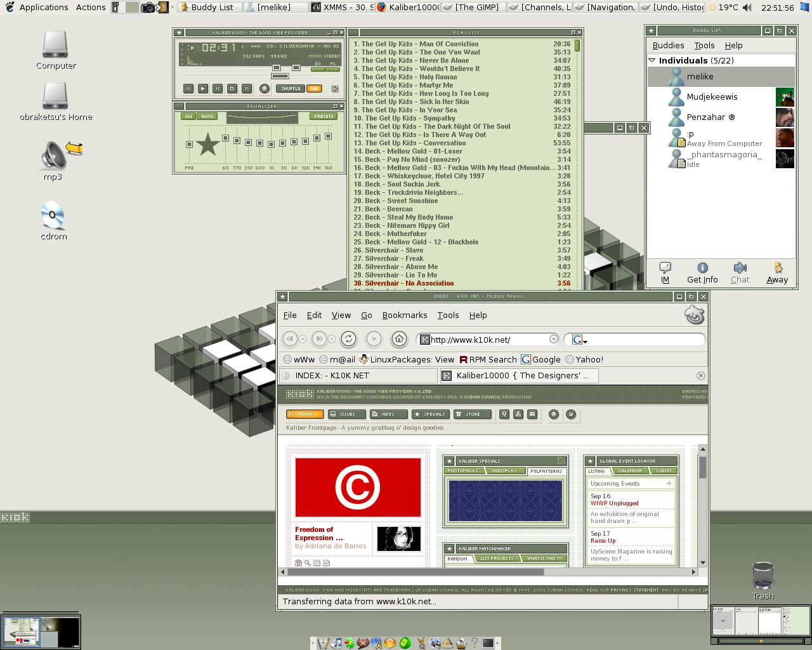Viewport: 812px width, 650px height.
Task: Skip to next track in XMMS
Action: point(247,89)
